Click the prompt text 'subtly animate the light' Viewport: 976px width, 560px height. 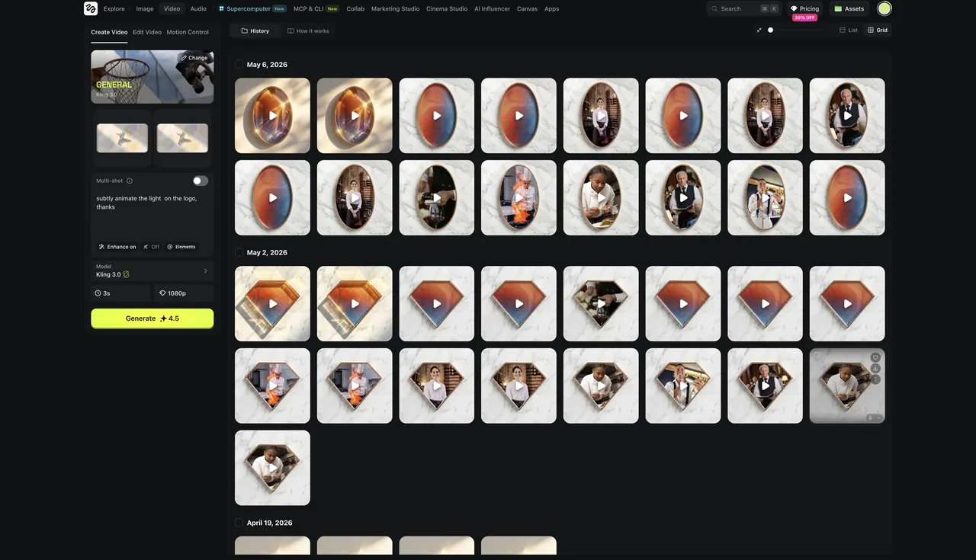[129, 198]
